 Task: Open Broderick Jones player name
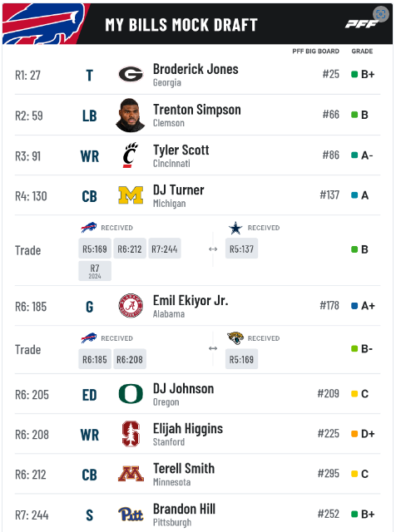[x=196, y=69]
